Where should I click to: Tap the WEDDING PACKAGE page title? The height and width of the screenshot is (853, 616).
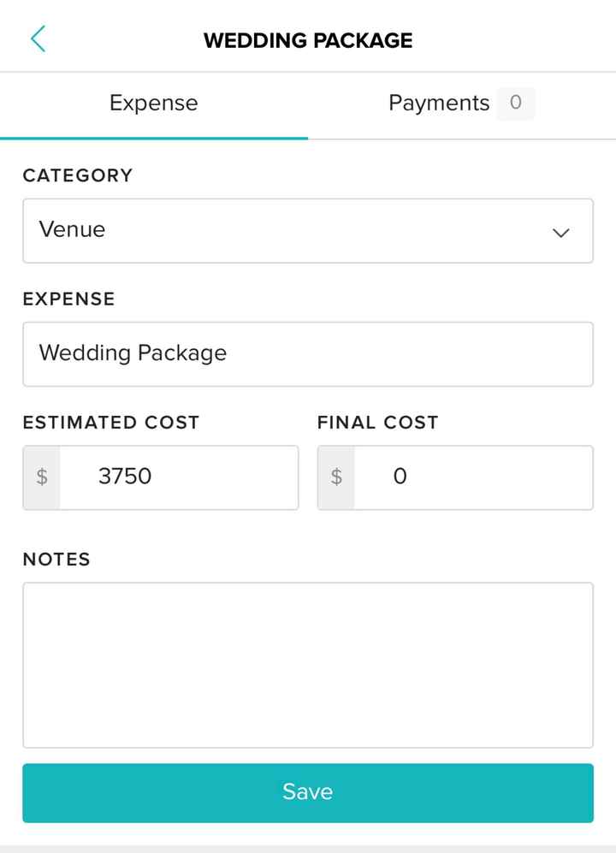[308, 40]
